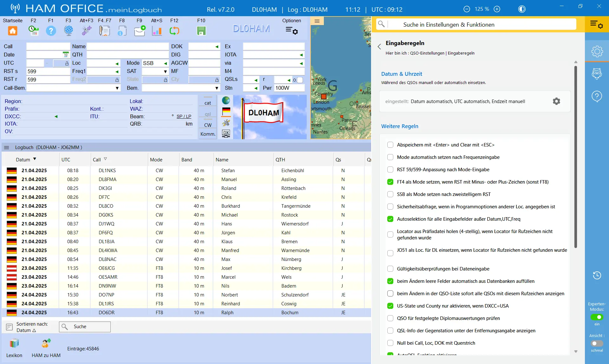Check SSB als Mode setzen nach zweistelligem RST
This screenshot has height=364, width=609.
[x=390, y=194]
